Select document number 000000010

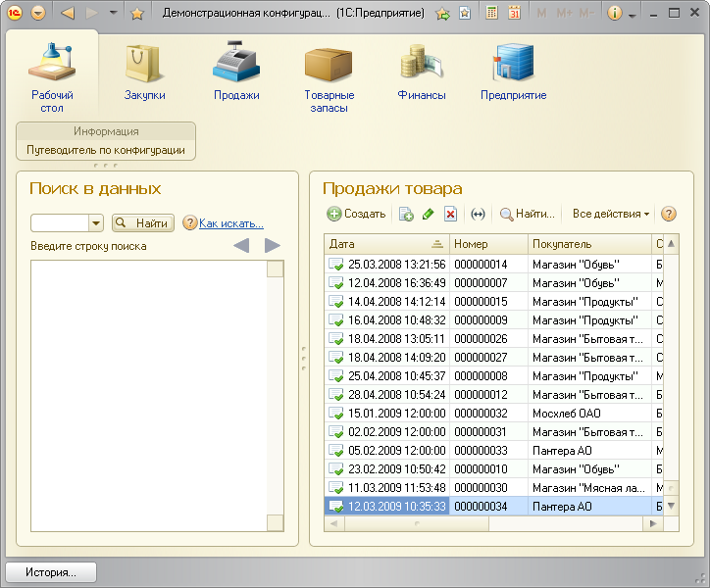point(481,469)
